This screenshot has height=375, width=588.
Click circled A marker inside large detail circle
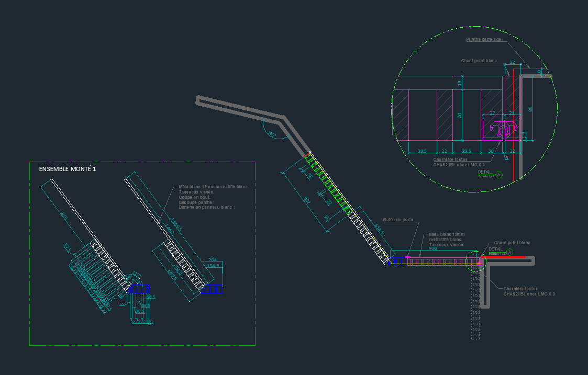coord(498,175)
